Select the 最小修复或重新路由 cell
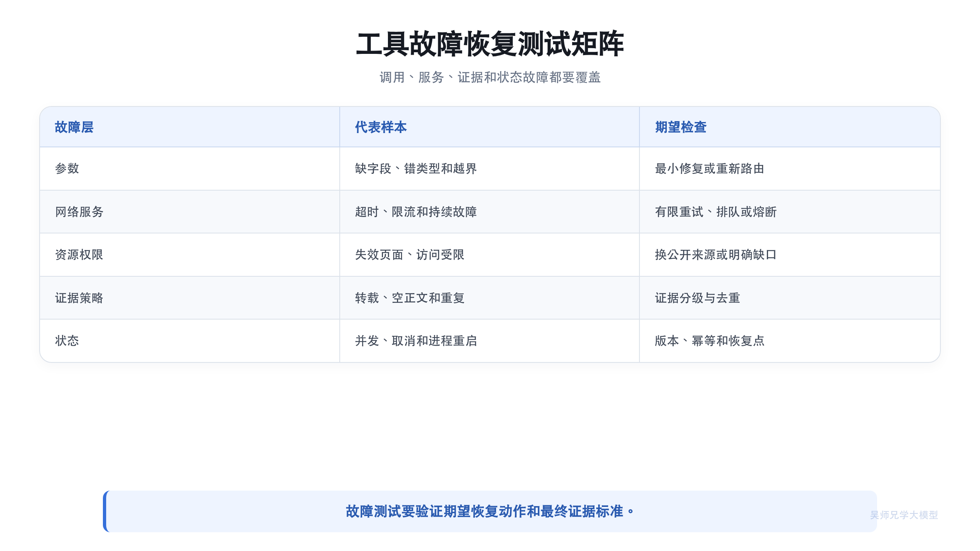The image size is (980, 551). coord(790,169)
